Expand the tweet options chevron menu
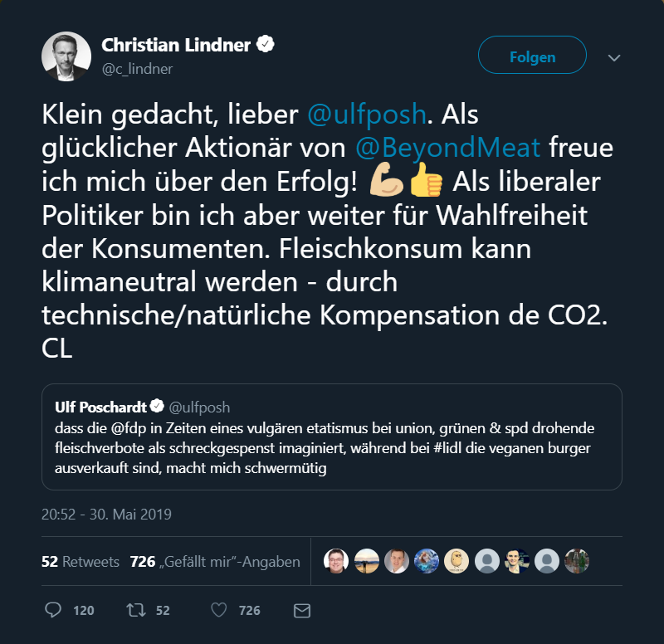Image resolution: width=664 pixels, height=644 pixels. click(614, 58)
